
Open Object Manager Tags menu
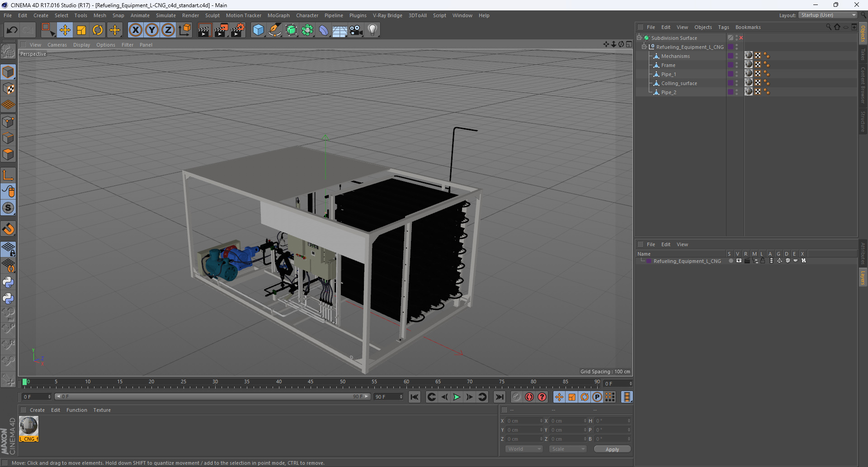click(x=723, y=27)
